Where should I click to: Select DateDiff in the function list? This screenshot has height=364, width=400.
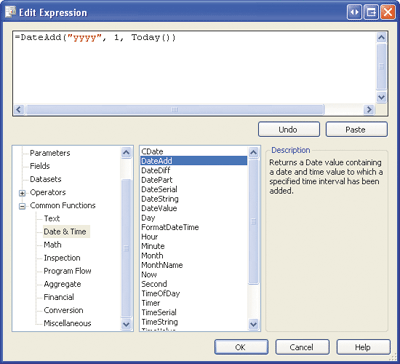(156, 170)
